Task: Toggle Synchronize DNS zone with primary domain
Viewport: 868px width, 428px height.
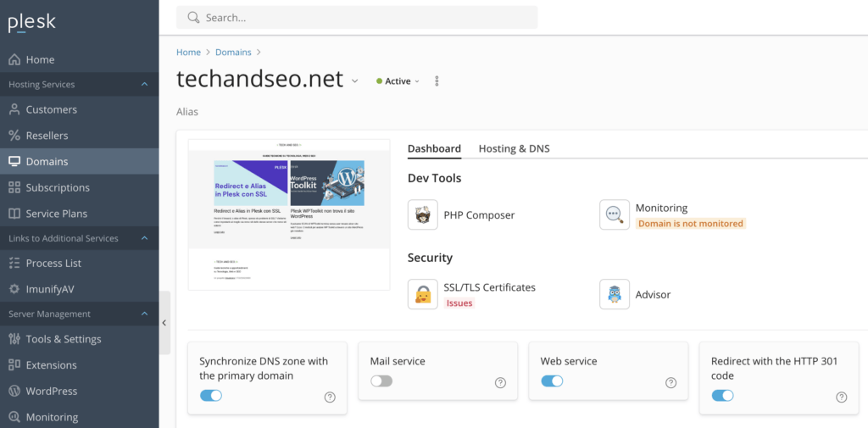Action: (210, 395)
